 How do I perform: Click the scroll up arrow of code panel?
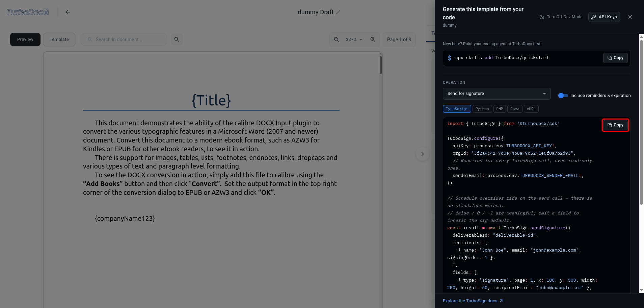(x=641, y=37)
